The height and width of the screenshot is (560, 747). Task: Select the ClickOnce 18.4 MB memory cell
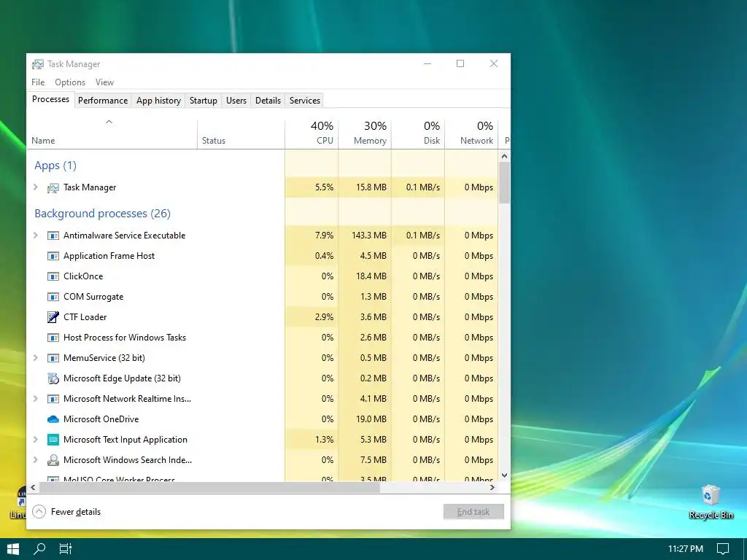[365, 276]
